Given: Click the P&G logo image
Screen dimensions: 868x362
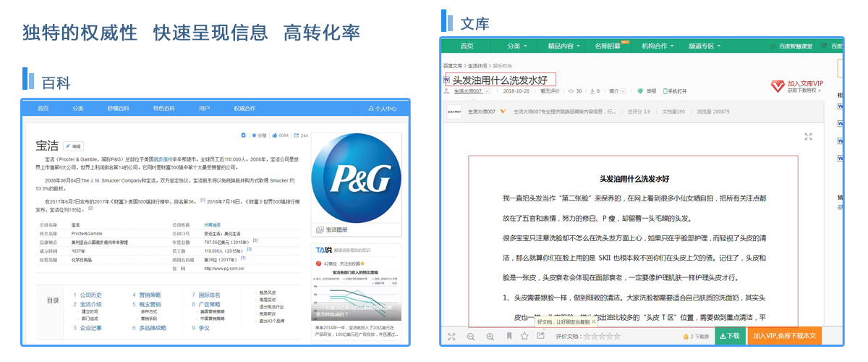Looking at the screenshot, I should pyautogui.click(x=355, y=177).
